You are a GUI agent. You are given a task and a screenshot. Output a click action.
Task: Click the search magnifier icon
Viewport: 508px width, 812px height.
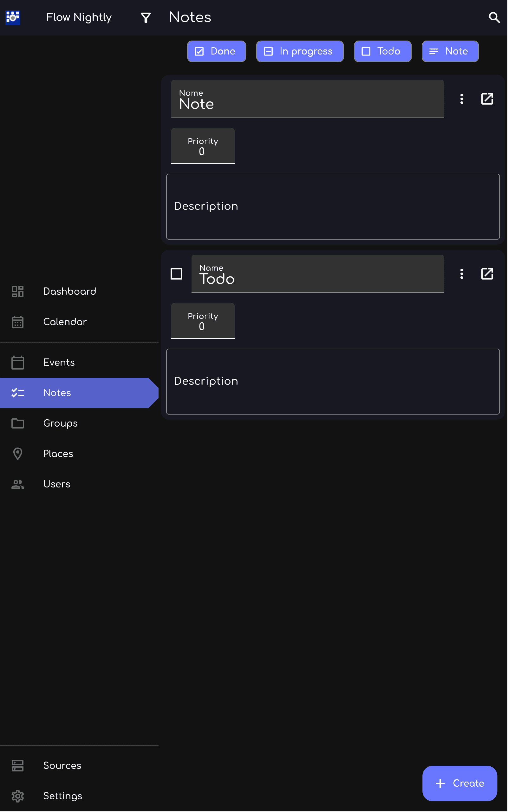[494, 17]
